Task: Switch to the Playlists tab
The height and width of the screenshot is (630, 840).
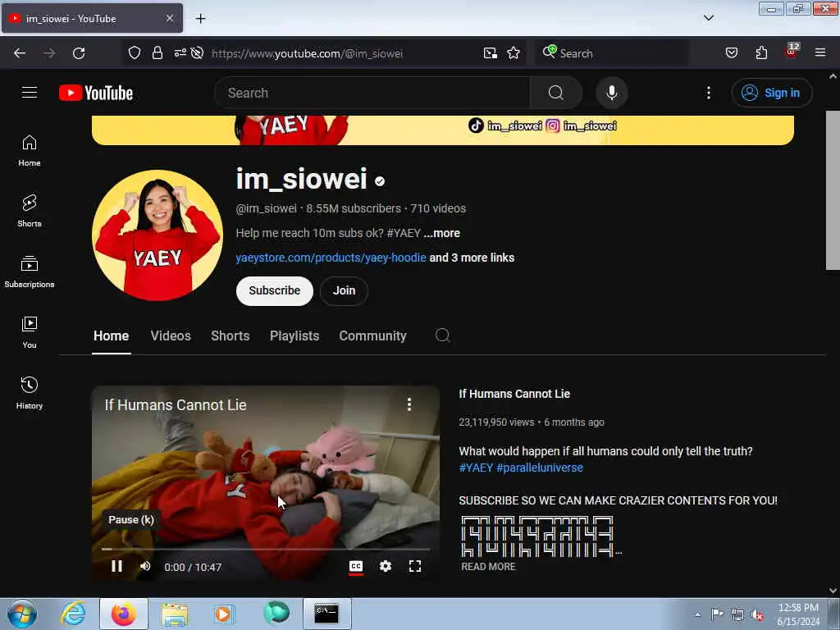Action: click(294, 336)
